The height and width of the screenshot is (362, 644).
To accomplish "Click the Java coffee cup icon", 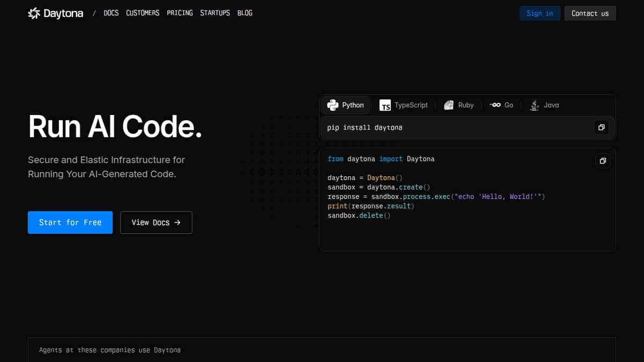I will click(535, 105).
